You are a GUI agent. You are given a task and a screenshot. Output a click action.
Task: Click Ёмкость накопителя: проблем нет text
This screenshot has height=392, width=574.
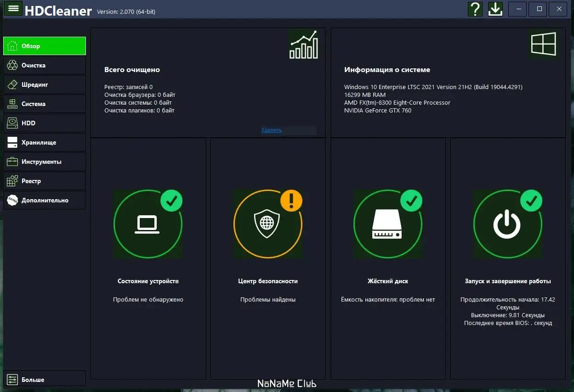point(388,299)
